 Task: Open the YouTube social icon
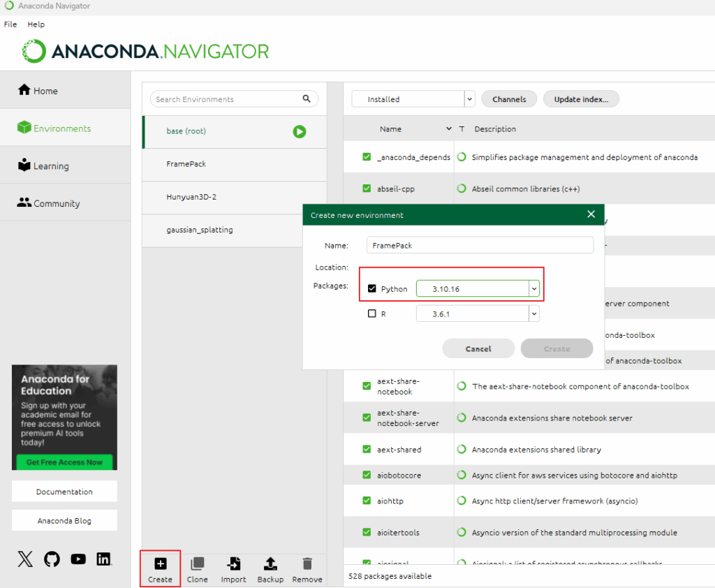coord(78,559)
